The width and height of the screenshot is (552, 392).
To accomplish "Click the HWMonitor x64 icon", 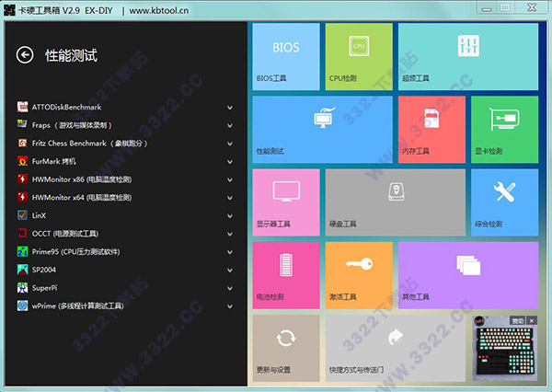I will click(x=22, y=197).
